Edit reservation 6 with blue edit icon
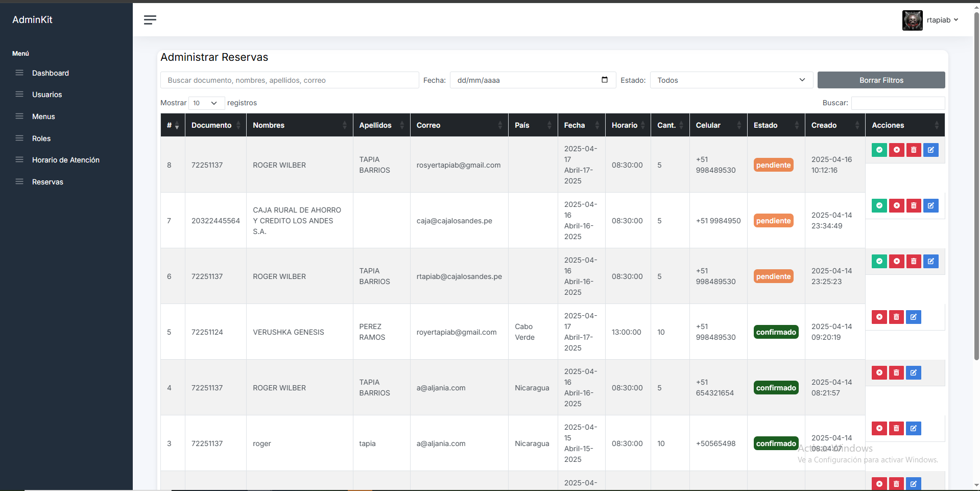The height and width of the screenshot is (491, 980). (x=930, y=261)
